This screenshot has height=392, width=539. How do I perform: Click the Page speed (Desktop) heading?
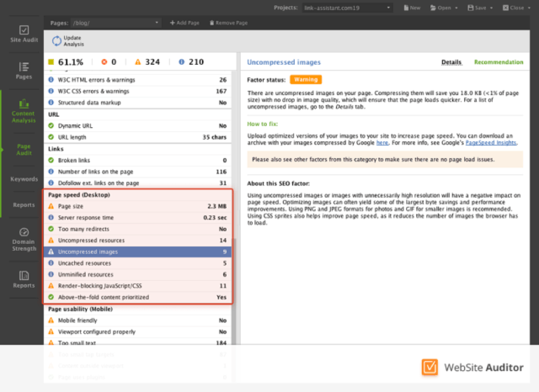click(79, 194)
